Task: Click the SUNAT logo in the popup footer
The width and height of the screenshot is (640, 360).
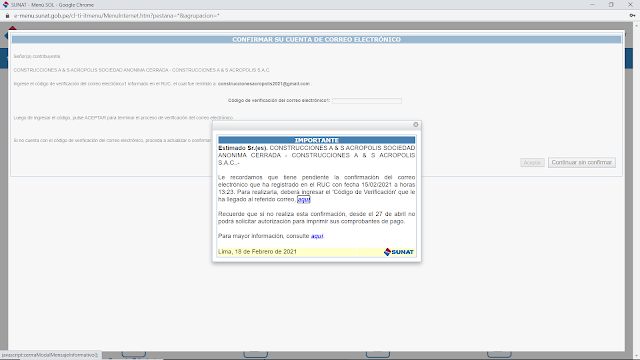Action: point(399,252)
